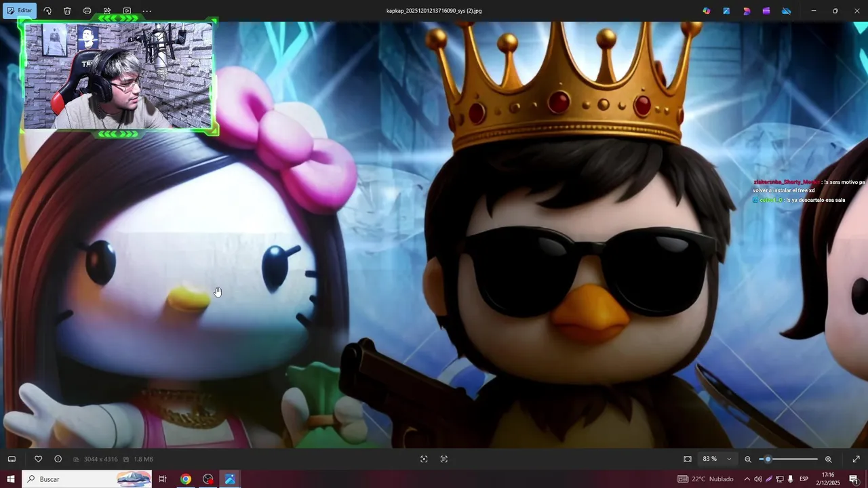
Task: Open Google Chrome from the taskbar
Action: point(185,479)
